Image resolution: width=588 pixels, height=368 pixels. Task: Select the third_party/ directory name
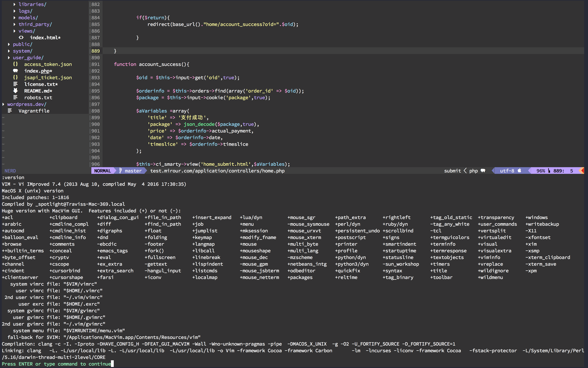pyautogui.click(x=35, y=24)
